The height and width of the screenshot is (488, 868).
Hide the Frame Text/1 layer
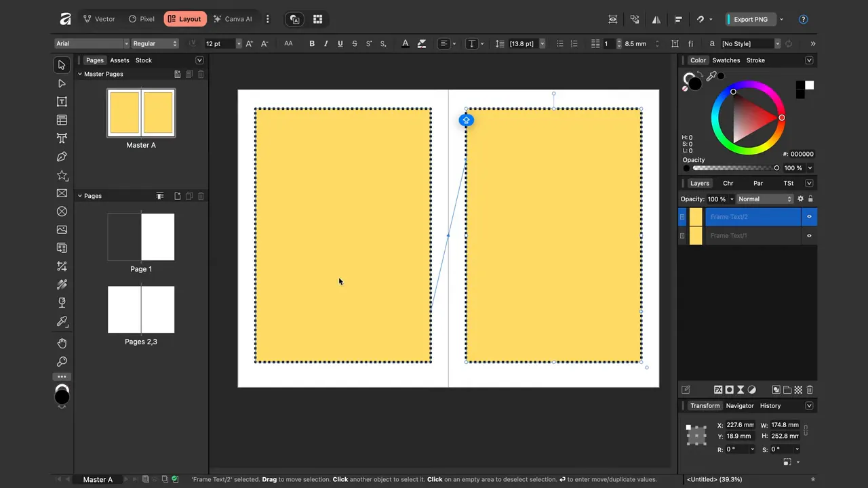(x=809, y=235)
